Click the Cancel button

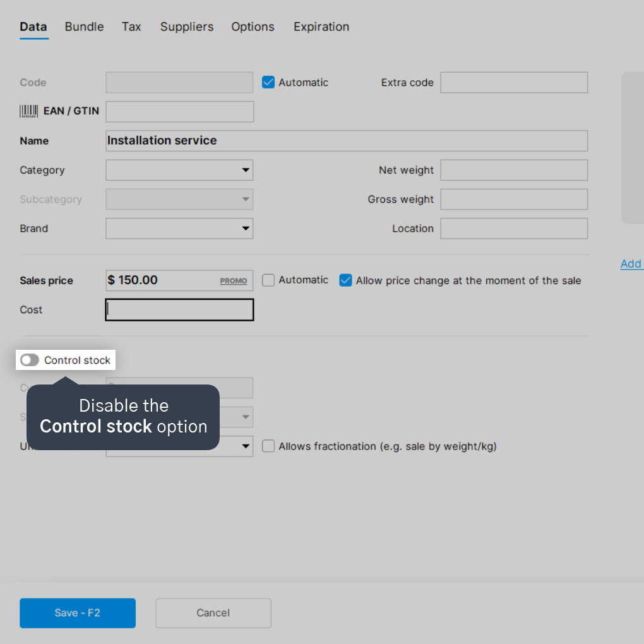point(213,613)
